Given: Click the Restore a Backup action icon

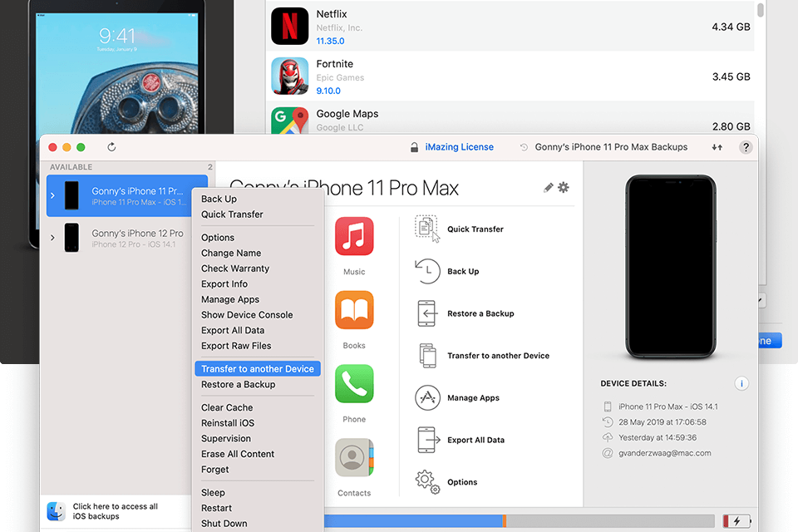Looking at the screenshot, I should click(427, 313).
